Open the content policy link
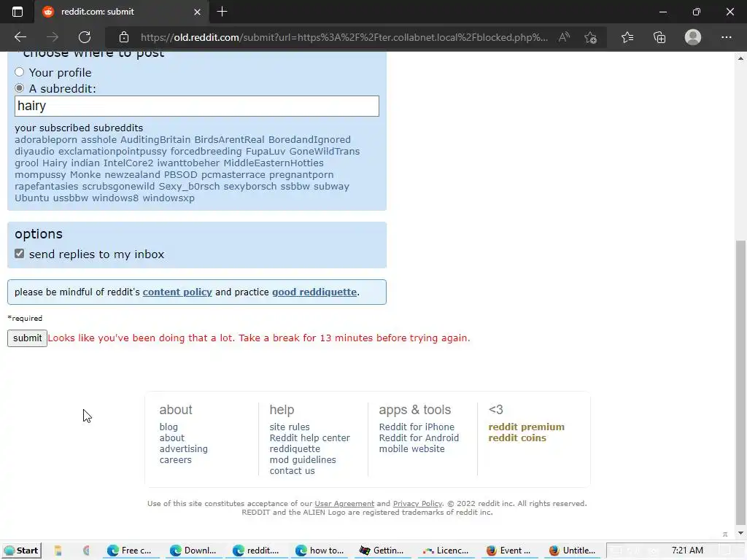Viewport: 747px width, 560px height. tap(177, 292)
